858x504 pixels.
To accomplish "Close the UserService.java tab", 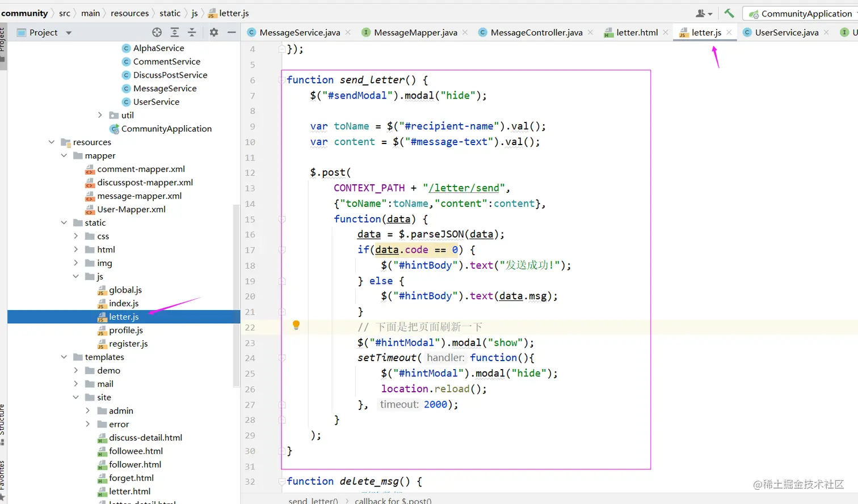I will (x=826, y=32).
